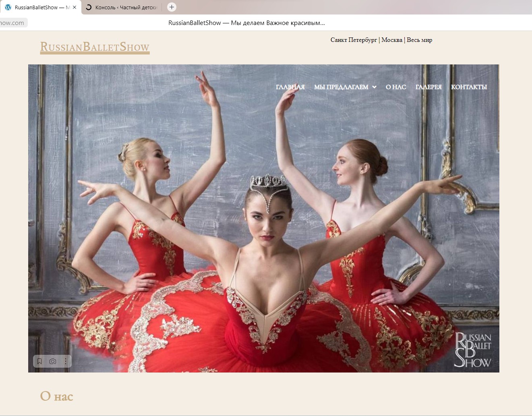The image size is (532, 416).
Task: Click the loading spinner on Консоль tab
Action: click(x=89, y=7)
